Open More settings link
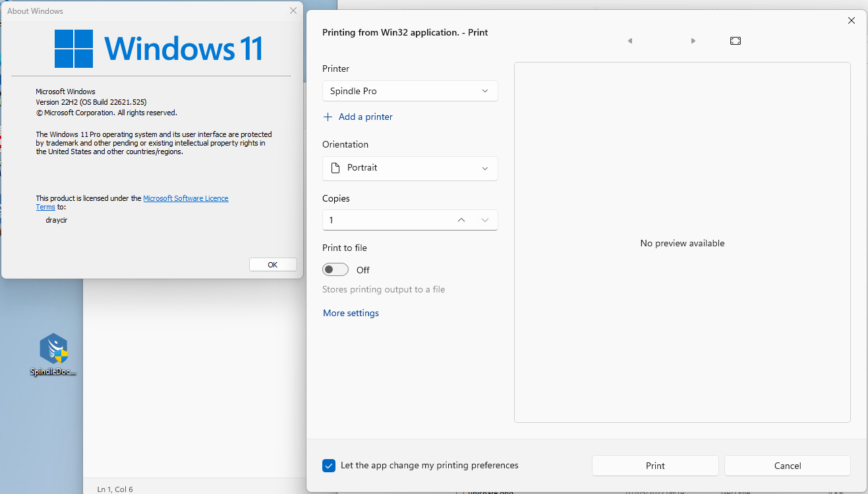This screenshot has width=868, height=494. coord(351,313)
